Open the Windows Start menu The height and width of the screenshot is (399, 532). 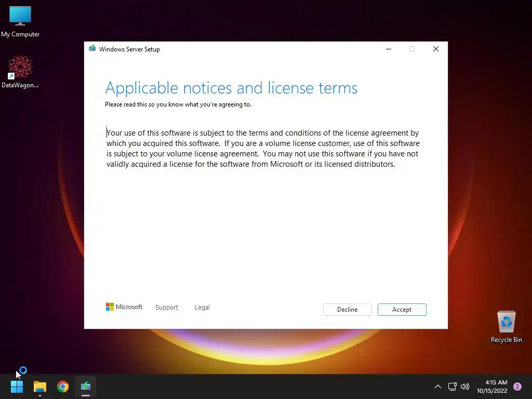[17, 387]
